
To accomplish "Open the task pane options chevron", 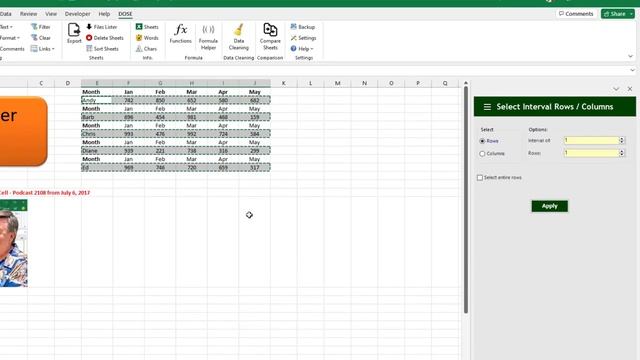I will point(616,89).
